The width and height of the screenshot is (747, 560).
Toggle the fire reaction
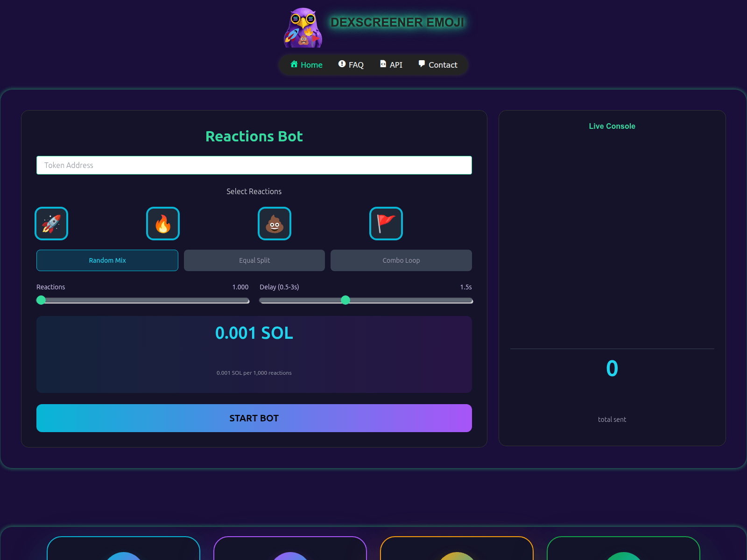[163, 224]
